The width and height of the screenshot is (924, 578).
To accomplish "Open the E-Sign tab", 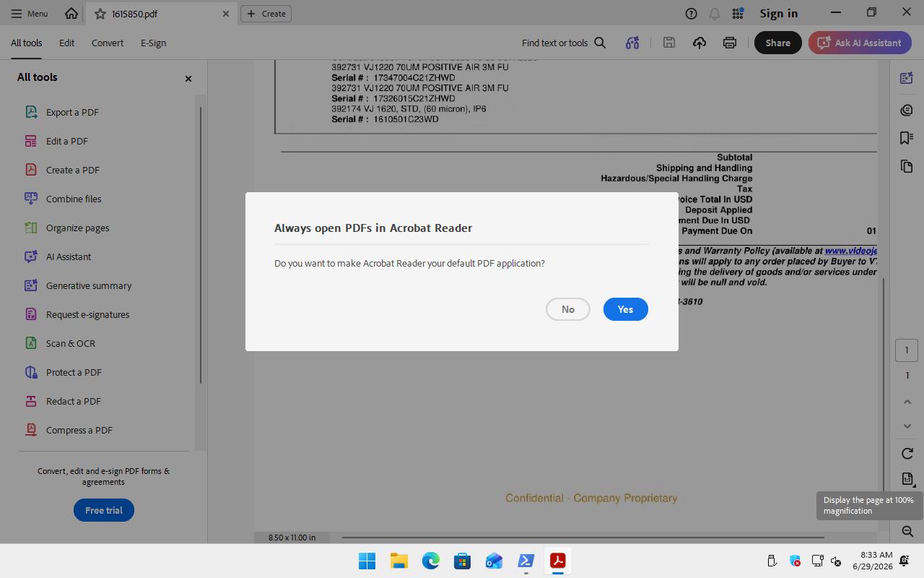I will (153, 43).
